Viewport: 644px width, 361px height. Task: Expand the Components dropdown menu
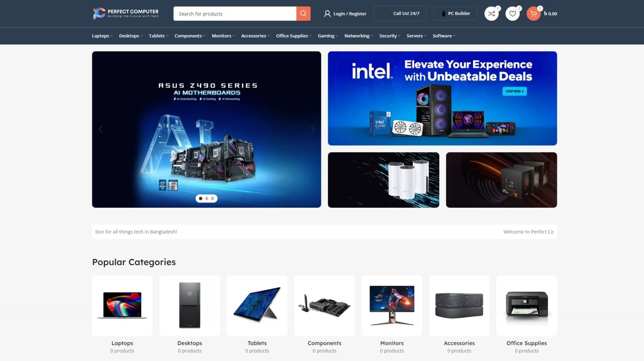pyautogui.click(x=190, y=36)
